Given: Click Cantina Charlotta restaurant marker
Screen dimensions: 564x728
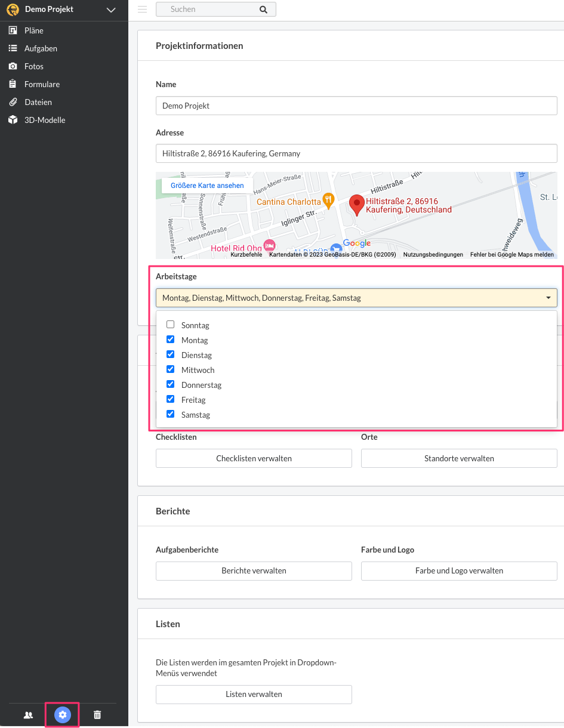Looking at the screenshot, I should coord(327,200).
